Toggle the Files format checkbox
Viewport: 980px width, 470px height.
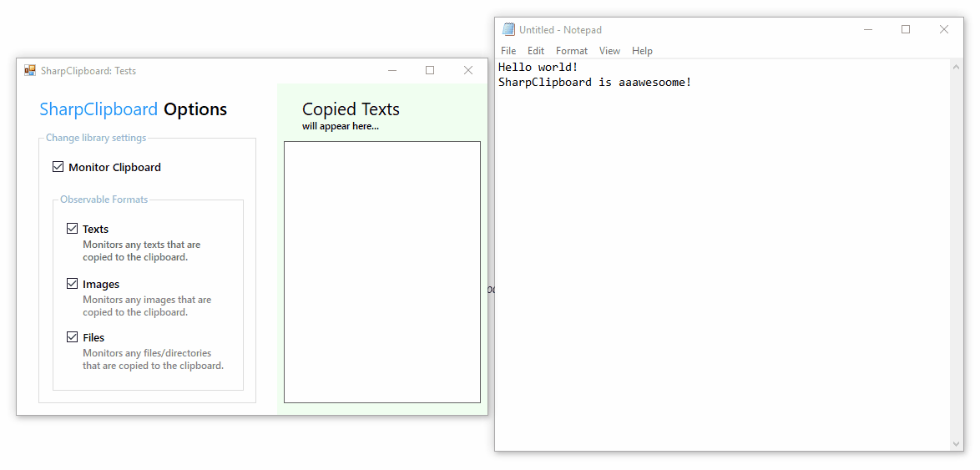[73, 337]
